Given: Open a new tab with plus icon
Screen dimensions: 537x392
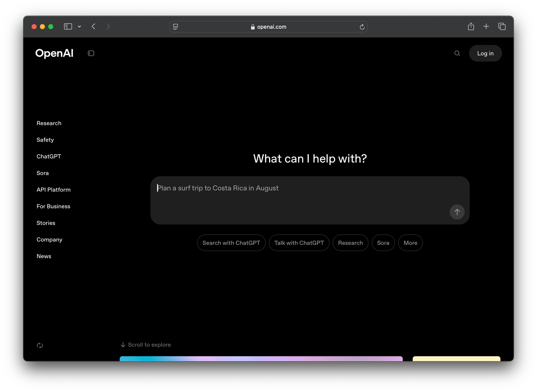Looking at the screenshot, I should pos(486,26).
